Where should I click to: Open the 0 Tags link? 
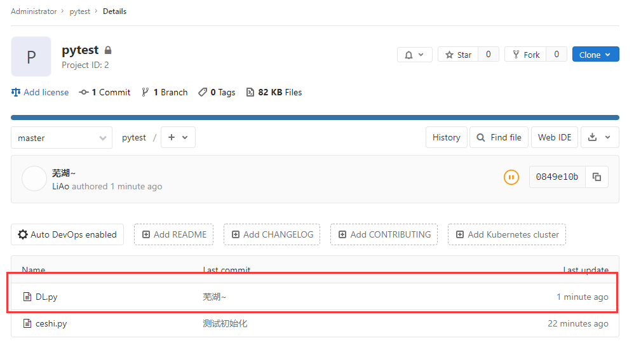point(217,92)
